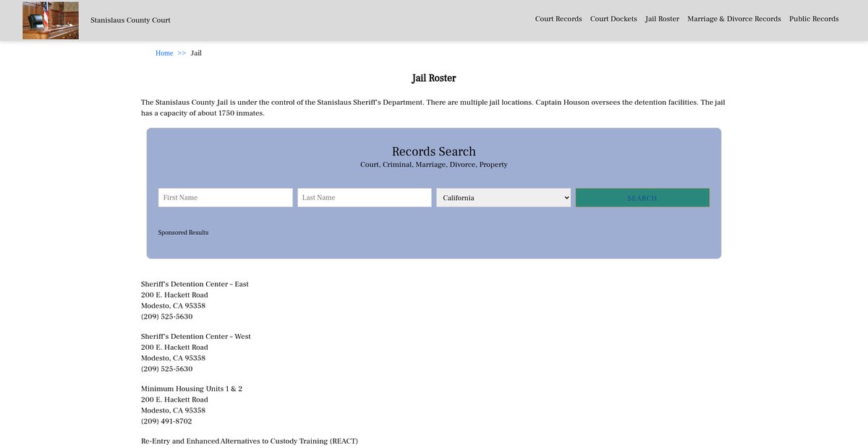Expand the California state dropdown

pyautogui.click(x=503, y=198)
